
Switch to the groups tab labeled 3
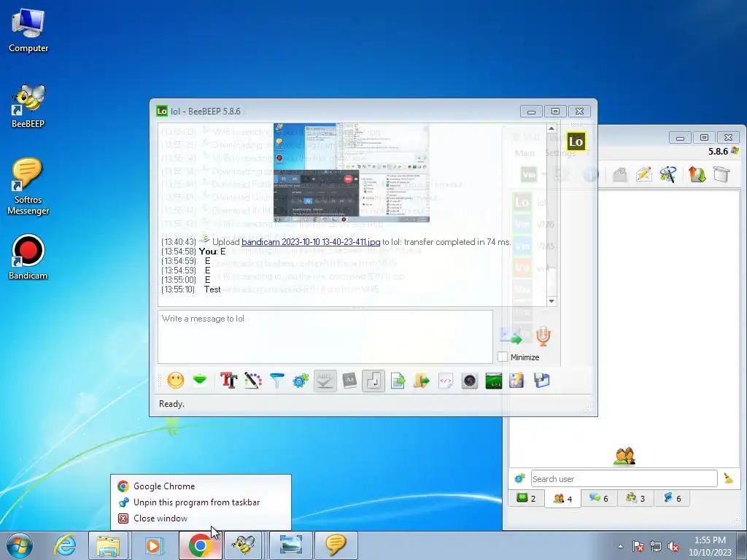point(635,498)
